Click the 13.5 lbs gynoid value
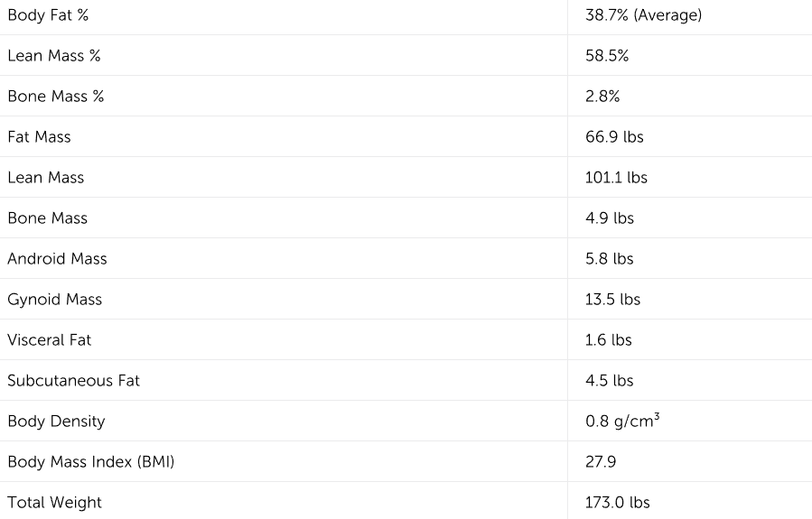 tap(613, 299)
